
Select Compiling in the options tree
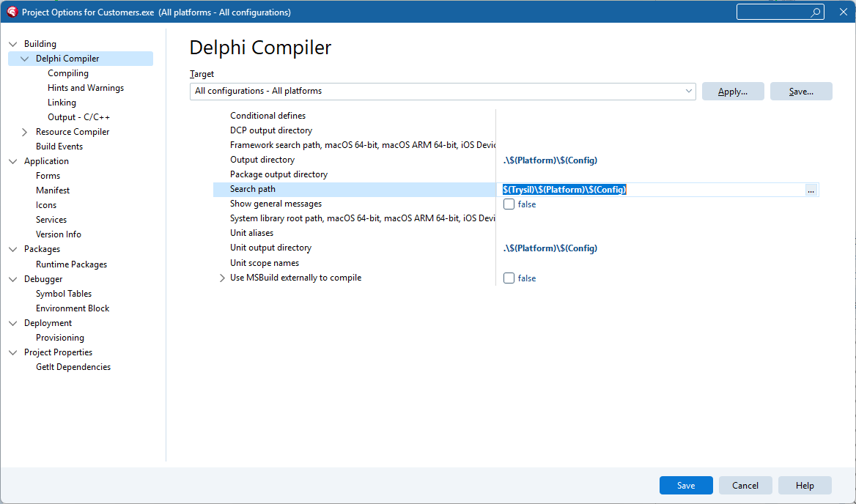(x=68, y=73)
